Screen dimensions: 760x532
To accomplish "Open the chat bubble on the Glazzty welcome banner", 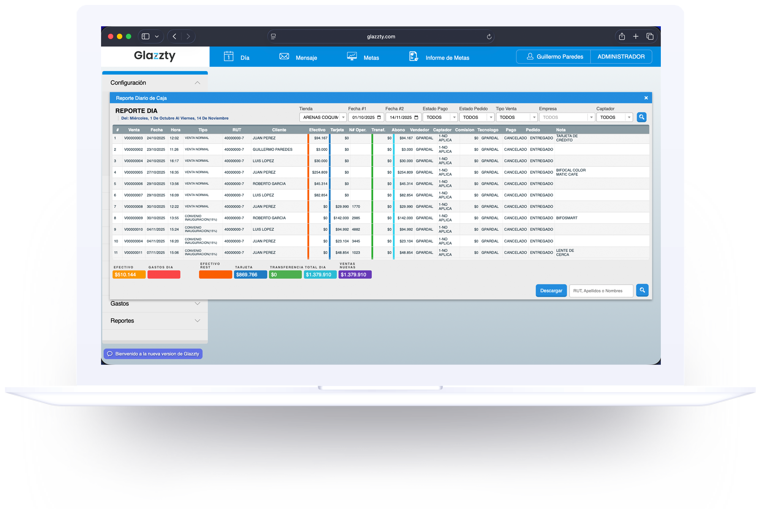I will pos(110,353).
